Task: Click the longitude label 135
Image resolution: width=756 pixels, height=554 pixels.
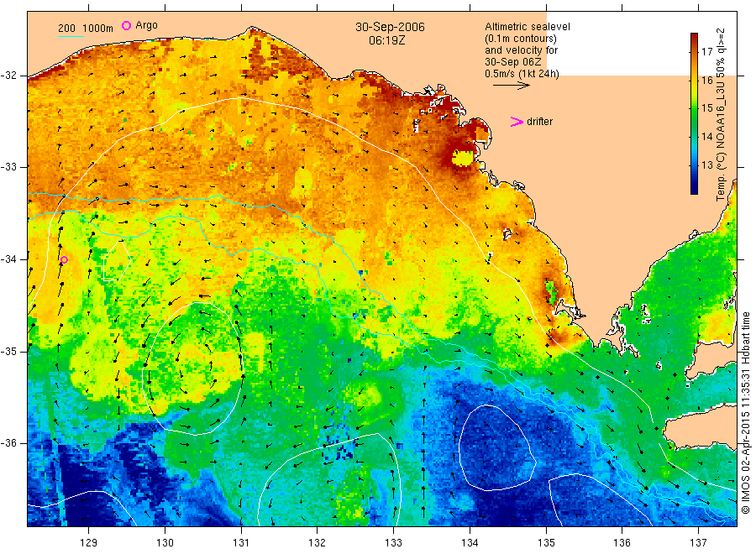Action: (x=546, y=543)
